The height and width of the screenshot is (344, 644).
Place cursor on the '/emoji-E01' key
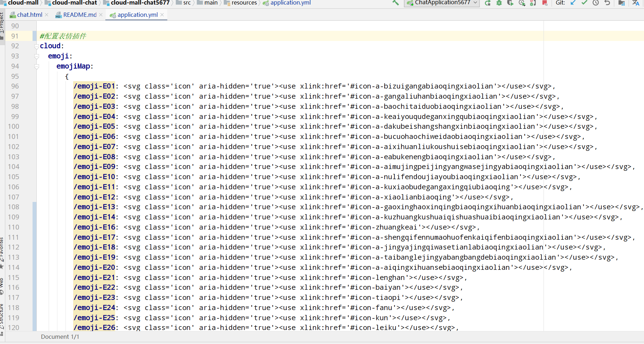[94, 86]
